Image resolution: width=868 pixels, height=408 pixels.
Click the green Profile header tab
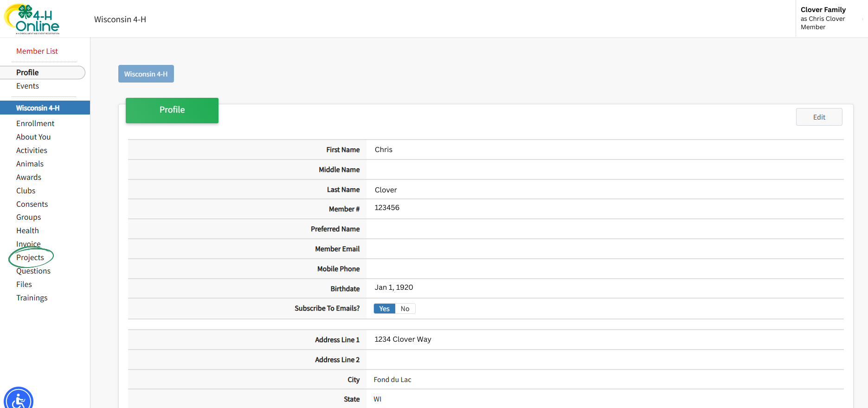coord(172,110)
